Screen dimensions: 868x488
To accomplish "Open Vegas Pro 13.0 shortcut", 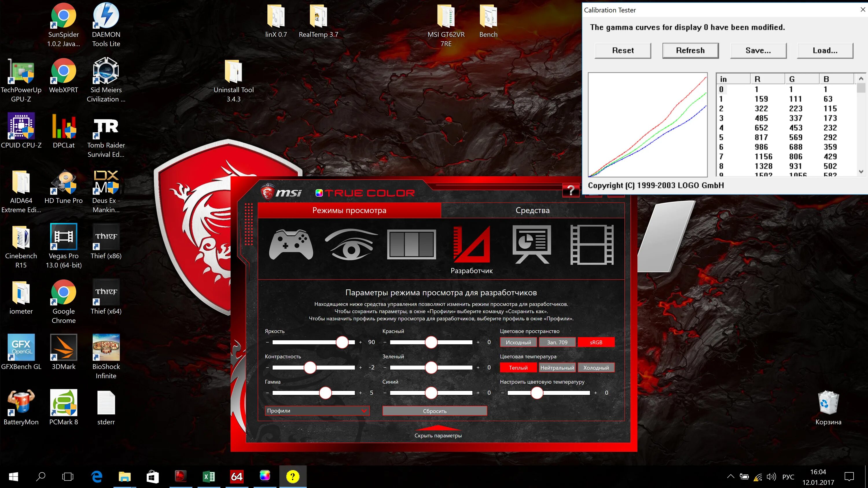I will [x=63, y=247].
